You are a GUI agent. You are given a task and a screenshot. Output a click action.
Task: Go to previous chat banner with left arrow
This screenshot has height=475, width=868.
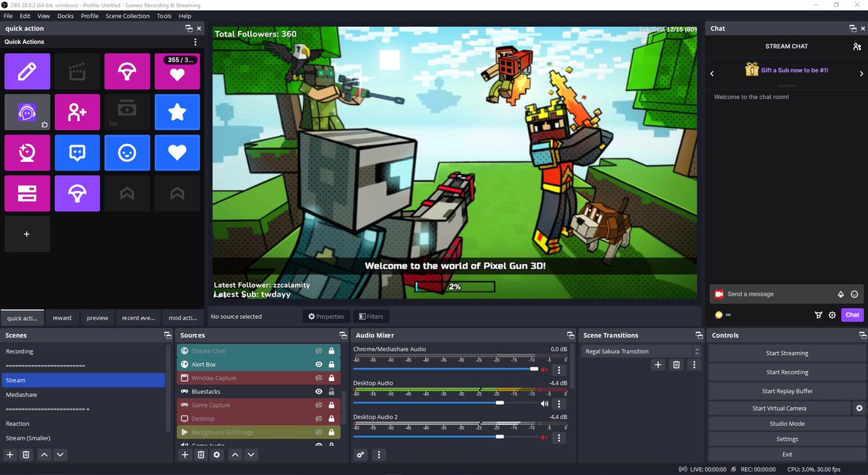712,74
